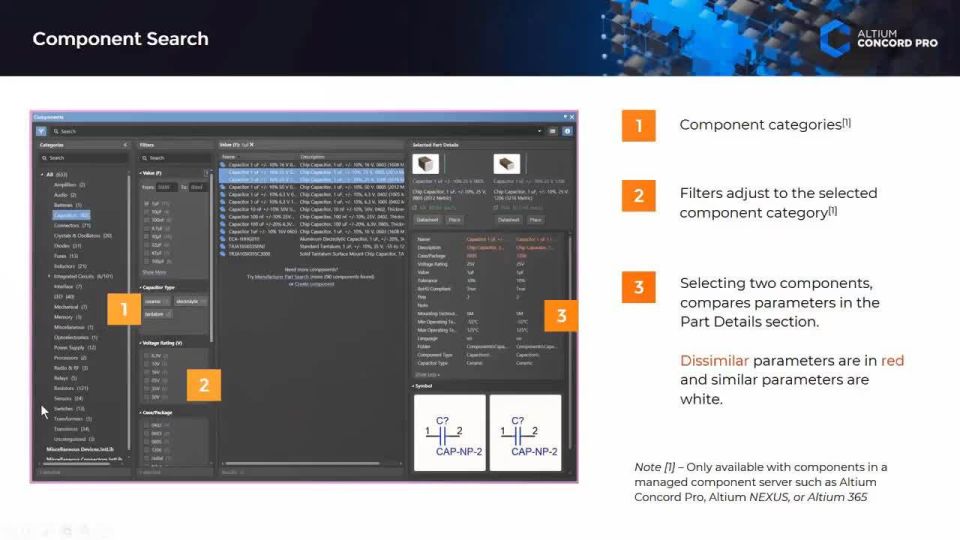The width and height of the screenshot is (960, 540).
Task: Click the Value To input field
Action: pos(197,187)
